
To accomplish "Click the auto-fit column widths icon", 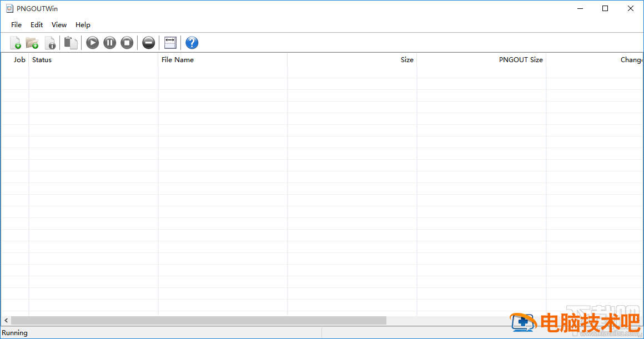I will click(x=170, y=43).
